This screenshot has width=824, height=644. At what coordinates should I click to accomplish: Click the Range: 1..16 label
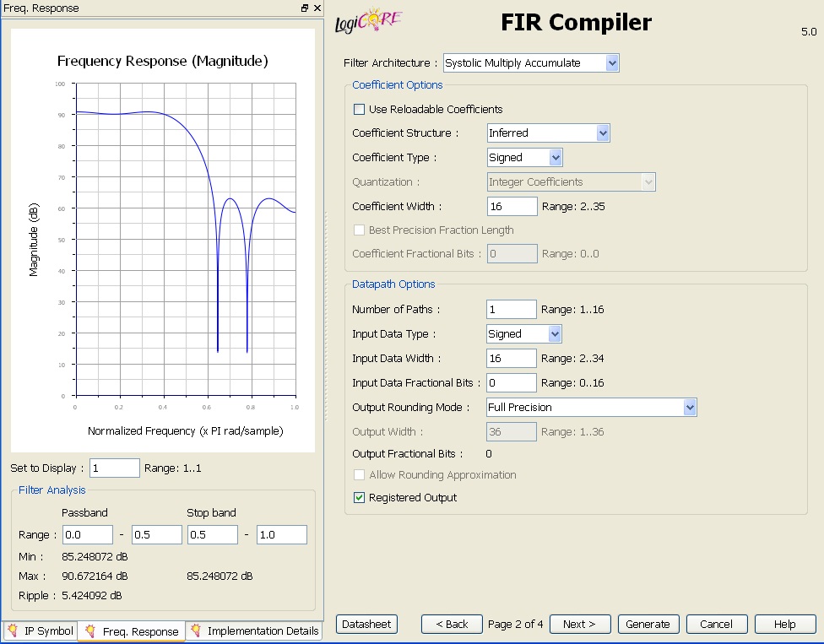pos(572,310)
